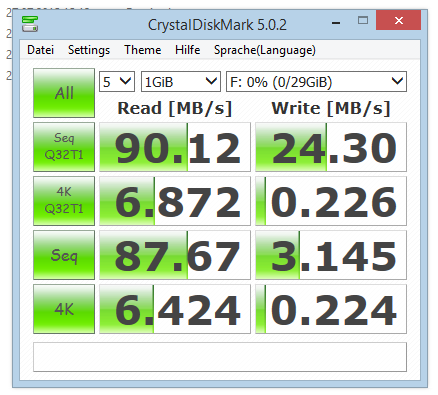Viewport: 438px width, 395px height.
Task: Expand the 1GiB test size dropdown
Action: click(x=181, y=81)
